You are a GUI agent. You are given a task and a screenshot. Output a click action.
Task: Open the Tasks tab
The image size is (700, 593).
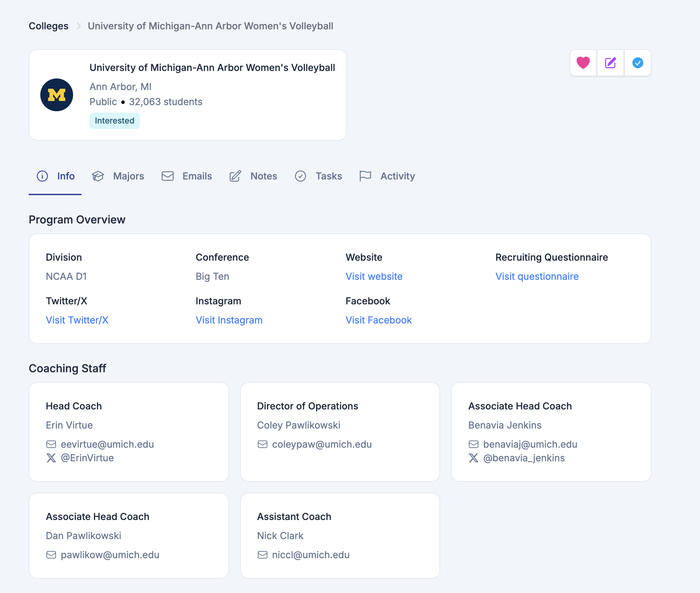point(318,176)
